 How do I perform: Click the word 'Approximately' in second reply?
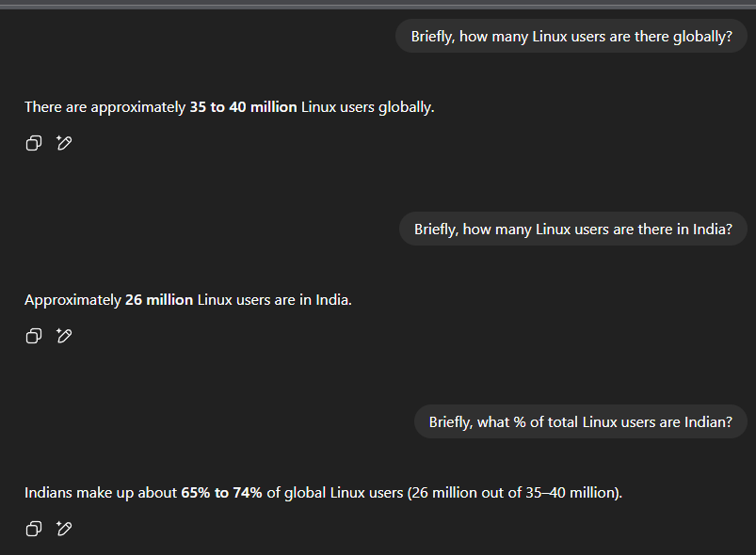72,300
